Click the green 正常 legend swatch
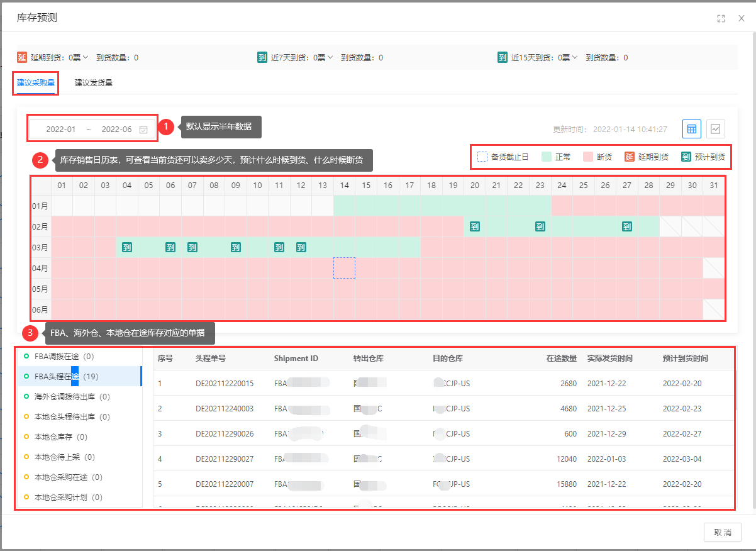This screenshot has height=551, width=756. click(546, 157)
